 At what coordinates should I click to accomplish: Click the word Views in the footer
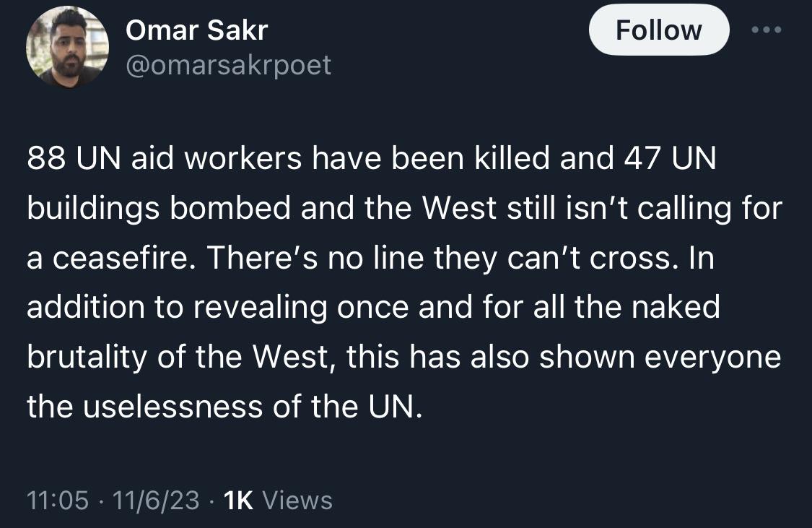pos(297,500)
